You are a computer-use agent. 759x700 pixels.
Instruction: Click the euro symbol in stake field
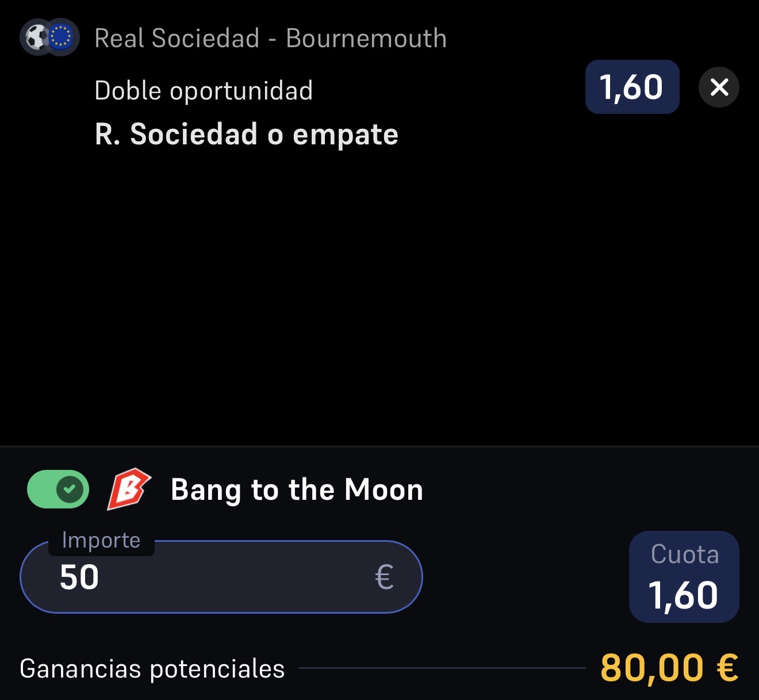pos(384,577)
